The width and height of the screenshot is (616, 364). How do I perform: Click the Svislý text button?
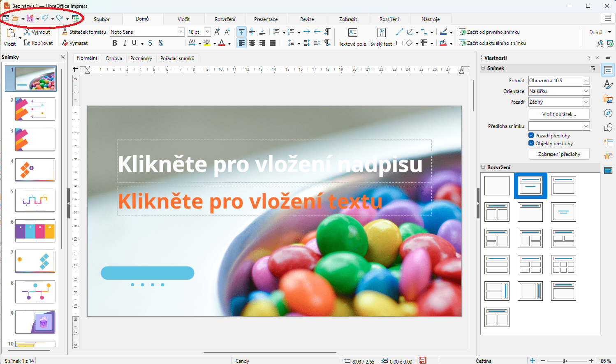pos(381,37)
